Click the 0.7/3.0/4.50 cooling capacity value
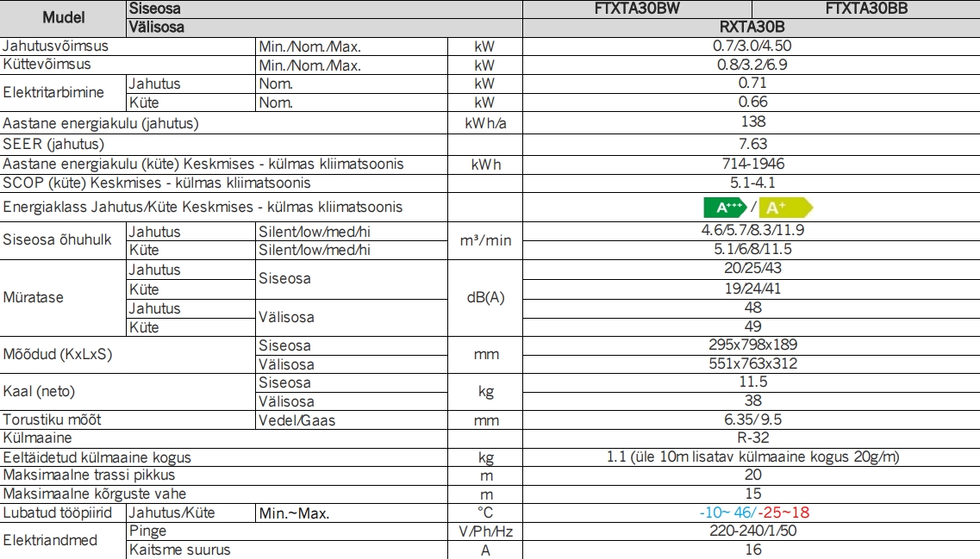Viewport: 980px width, 559px height. click(752, 47)
